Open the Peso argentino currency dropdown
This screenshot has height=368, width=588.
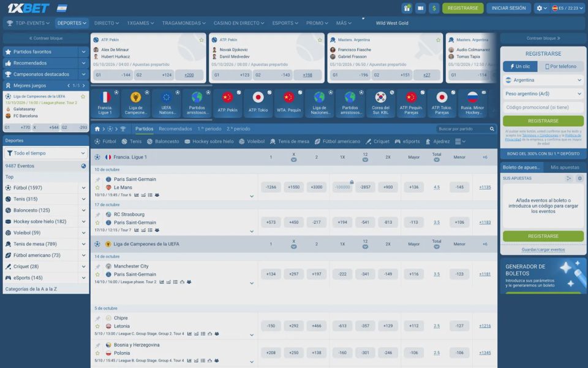(543, 93)
